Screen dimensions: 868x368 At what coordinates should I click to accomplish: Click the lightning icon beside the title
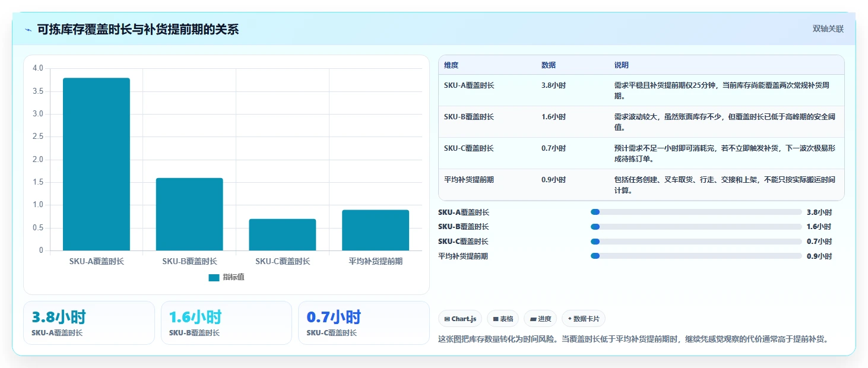coord(28,30)
